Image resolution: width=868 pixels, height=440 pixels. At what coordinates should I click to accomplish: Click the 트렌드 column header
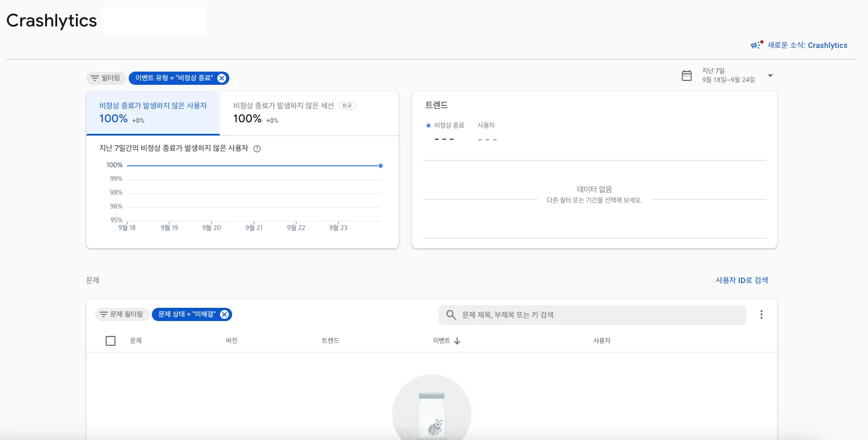tap(330, 341)
